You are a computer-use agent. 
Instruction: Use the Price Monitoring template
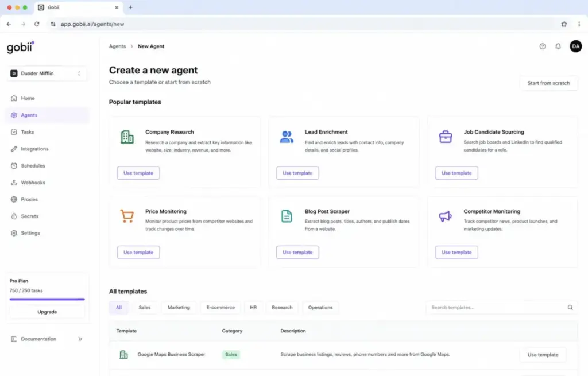pyautogui.click(x=138, y=252)
